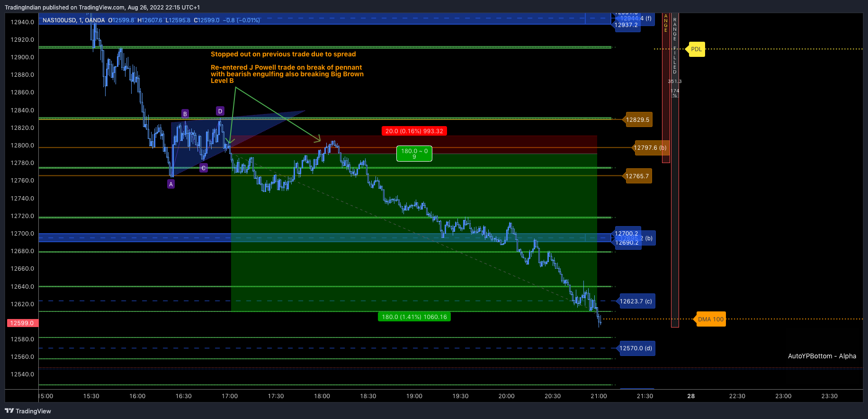Click the 351.3 range value label
868x419 pixels.
675,82
